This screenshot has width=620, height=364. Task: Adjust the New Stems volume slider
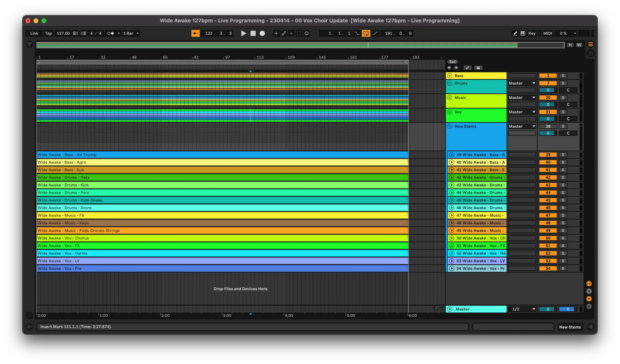[x=548, y=133]
